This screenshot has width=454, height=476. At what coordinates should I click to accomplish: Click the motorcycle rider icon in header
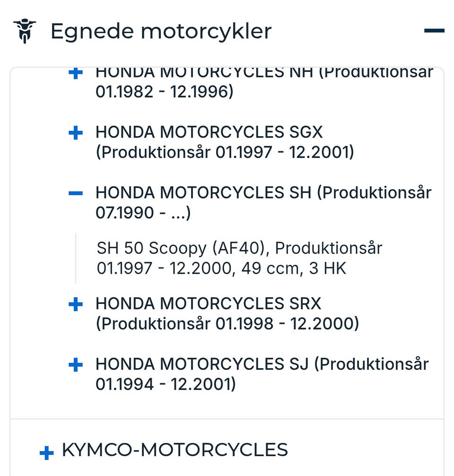tap(25, 31)
